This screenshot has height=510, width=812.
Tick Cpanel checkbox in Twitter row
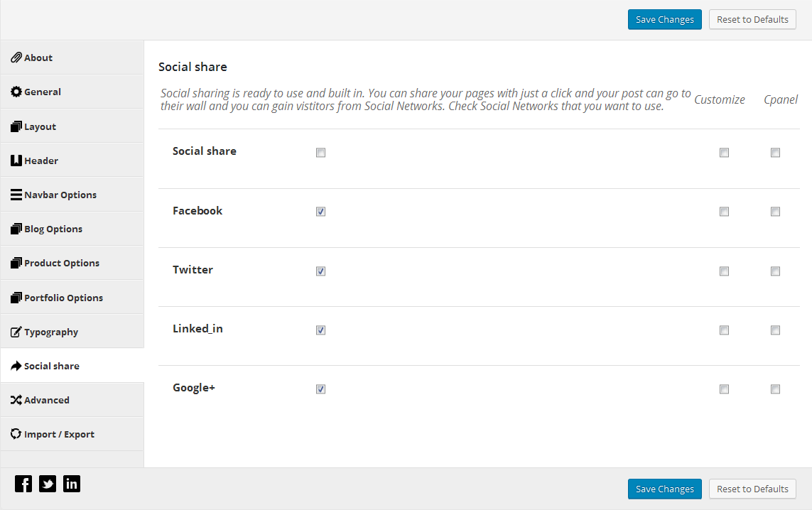pyautogui.click(x=775, y=271)
